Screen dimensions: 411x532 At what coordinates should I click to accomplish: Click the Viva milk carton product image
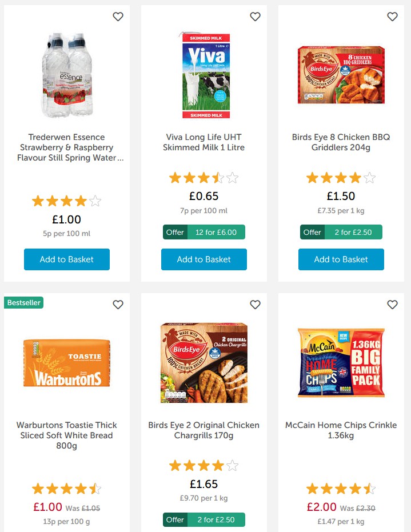click(x=204, y=75)
